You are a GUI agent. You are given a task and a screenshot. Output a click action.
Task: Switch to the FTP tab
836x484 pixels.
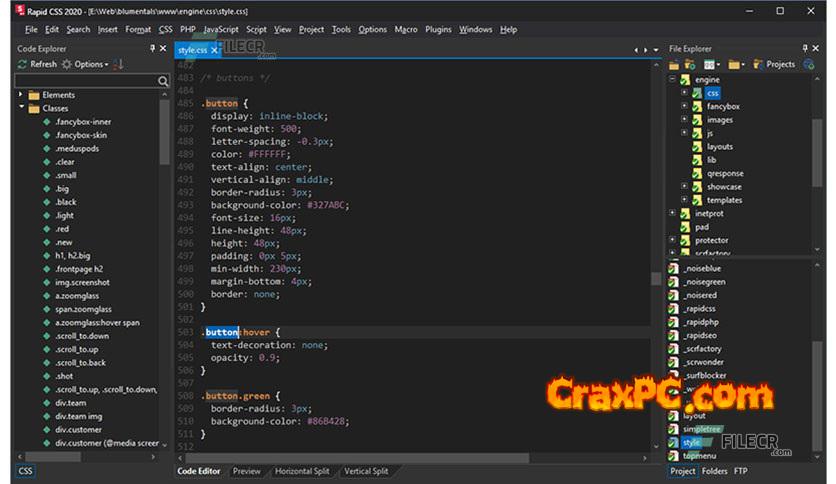741,471
